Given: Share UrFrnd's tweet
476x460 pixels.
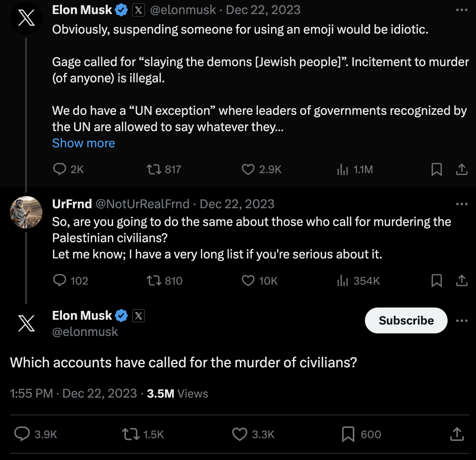Looking at the screenshot, I should click(x=462, y=281).
